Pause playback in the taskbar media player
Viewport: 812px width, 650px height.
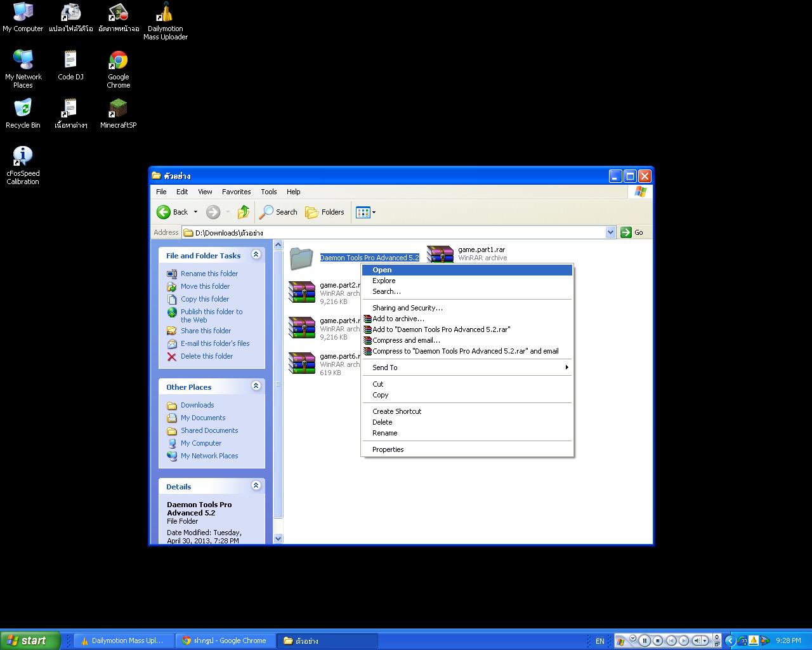pos(645,640)
